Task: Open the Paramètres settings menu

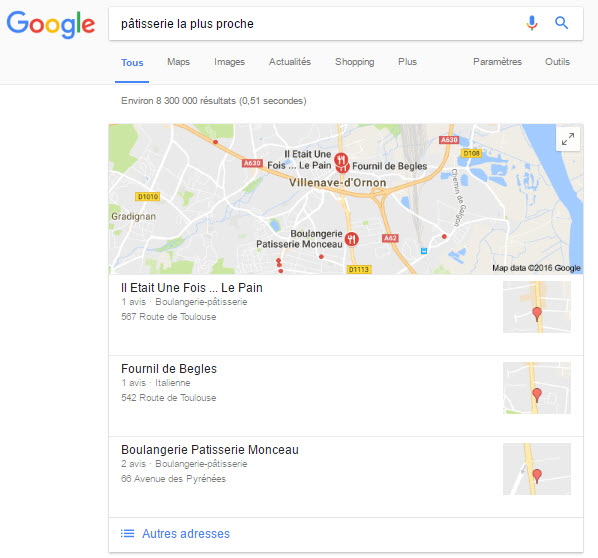Action: (x=497, y=62)
